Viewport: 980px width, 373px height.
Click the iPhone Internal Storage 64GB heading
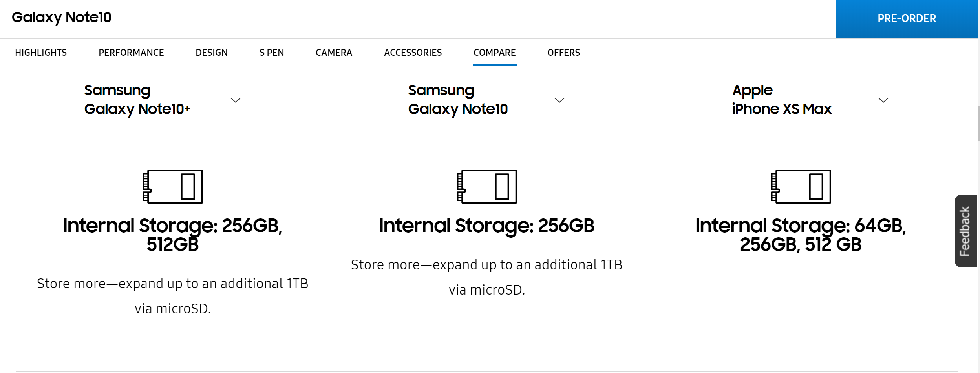[x=801, y=235]
